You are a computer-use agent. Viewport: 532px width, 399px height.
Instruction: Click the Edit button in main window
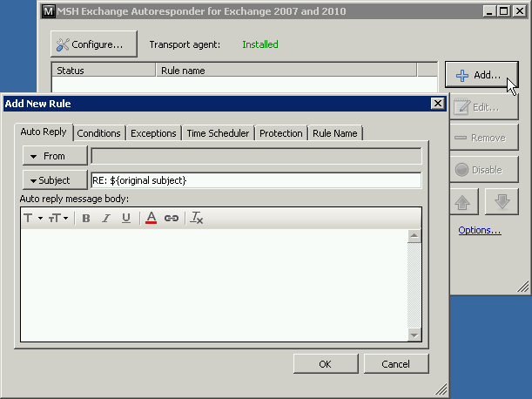(x=484, y=107)
